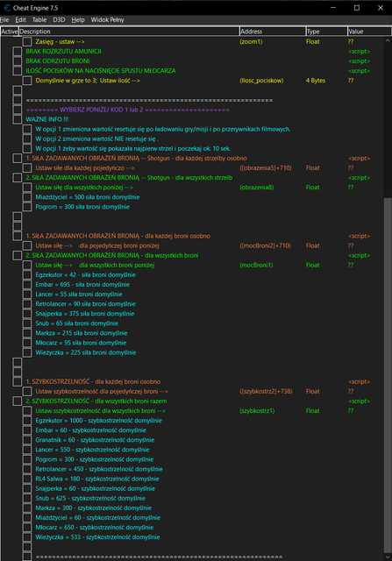Screen dimensions: 392x561
Task: Select row Snub = 625 szybkostrzelność domyślnie
Action: tap(90, 499)
